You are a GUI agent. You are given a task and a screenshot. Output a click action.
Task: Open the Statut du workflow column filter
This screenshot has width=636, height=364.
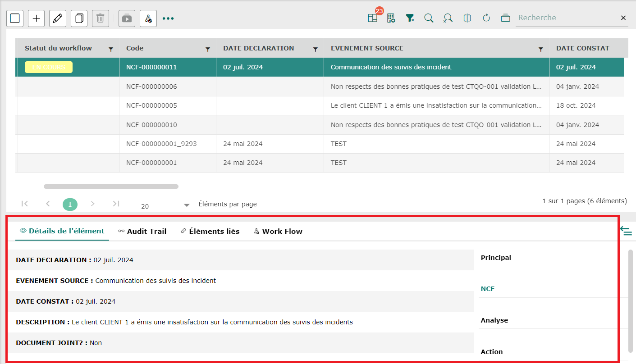point(111,49)
